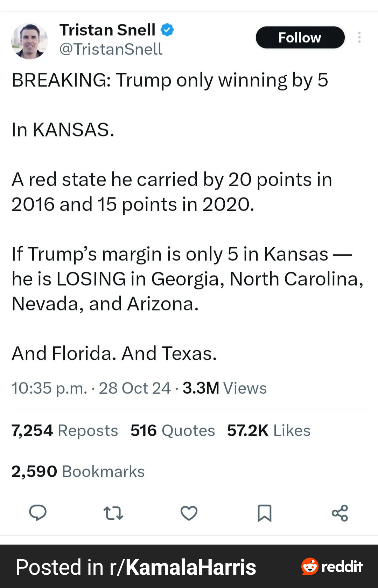Open the @TristanSnell handle link
The image size is (378, 588).
[x=111, y=49]
